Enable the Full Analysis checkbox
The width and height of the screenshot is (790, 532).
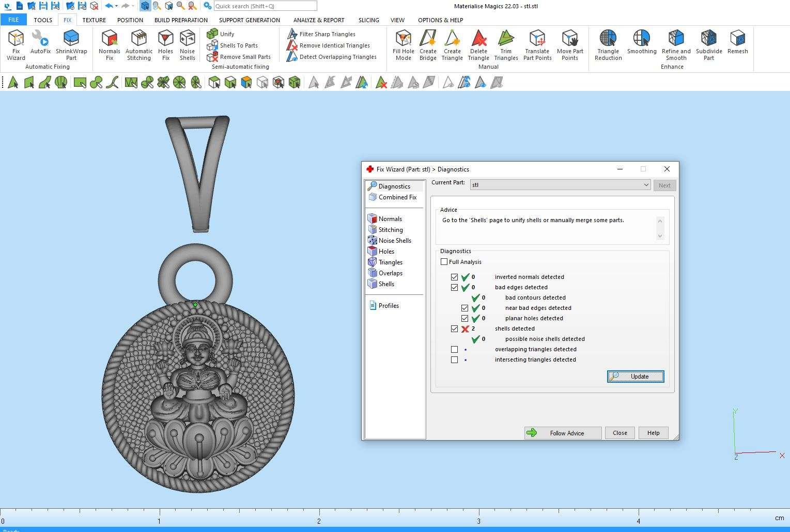click(x=444, y=262)
